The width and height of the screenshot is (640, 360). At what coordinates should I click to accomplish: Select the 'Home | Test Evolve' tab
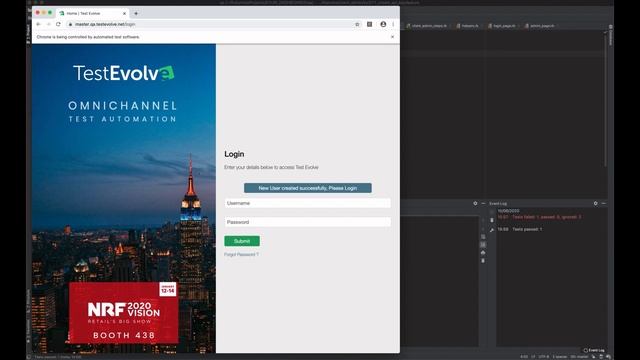point(92,13)
